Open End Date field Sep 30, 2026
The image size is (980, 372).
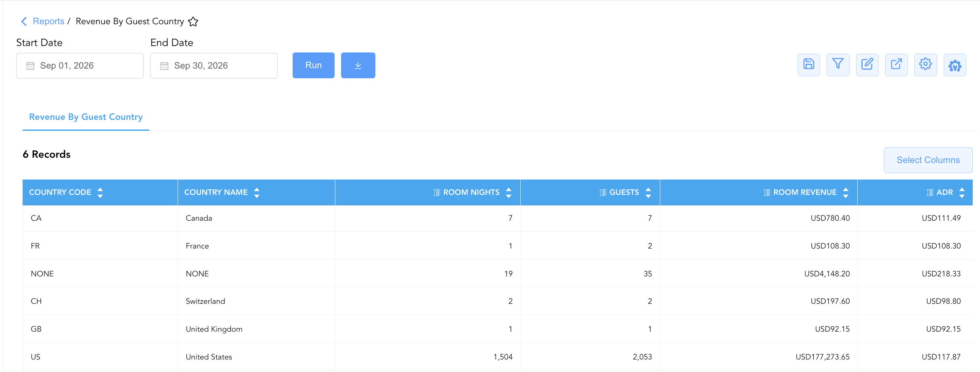[214, 66]
